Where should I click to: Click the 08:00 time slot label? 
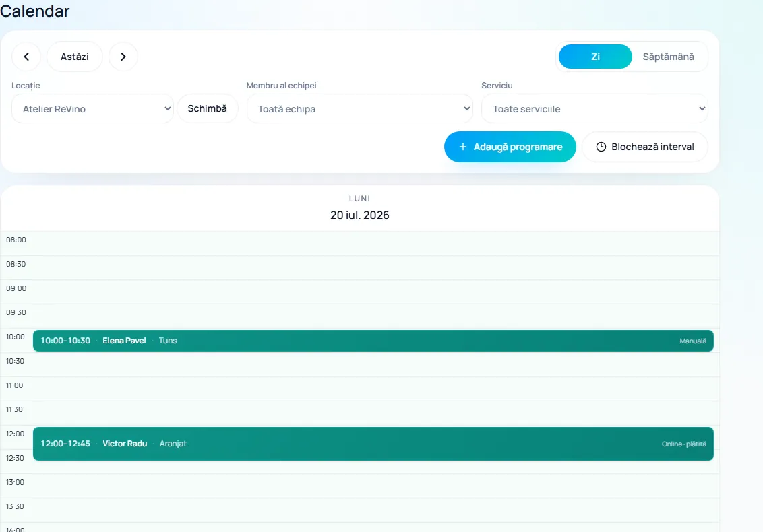[16, 240]
